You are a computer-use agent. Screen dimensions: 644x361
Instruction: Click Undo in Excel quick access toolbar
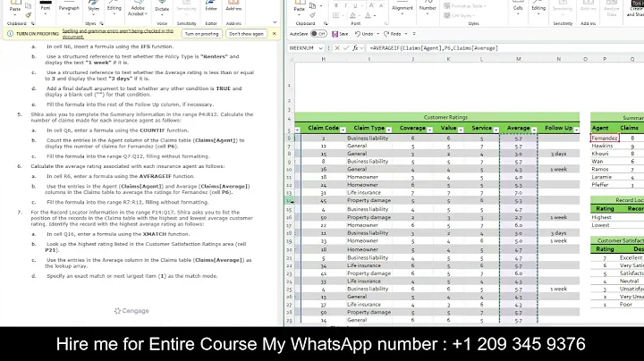click(x=364, y=34)
